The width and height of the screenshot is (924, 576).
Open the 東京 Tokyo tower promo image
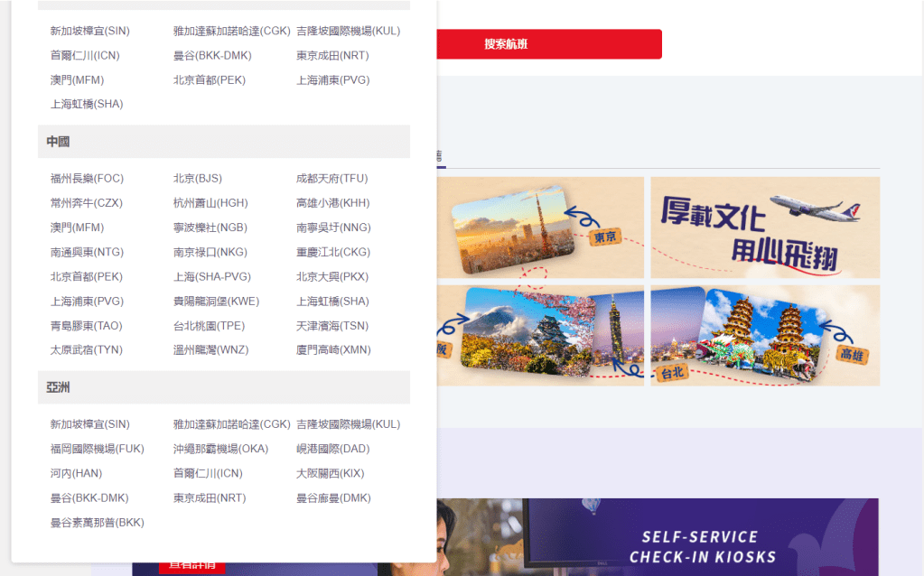pyautogui.click(x=540, y=227)
